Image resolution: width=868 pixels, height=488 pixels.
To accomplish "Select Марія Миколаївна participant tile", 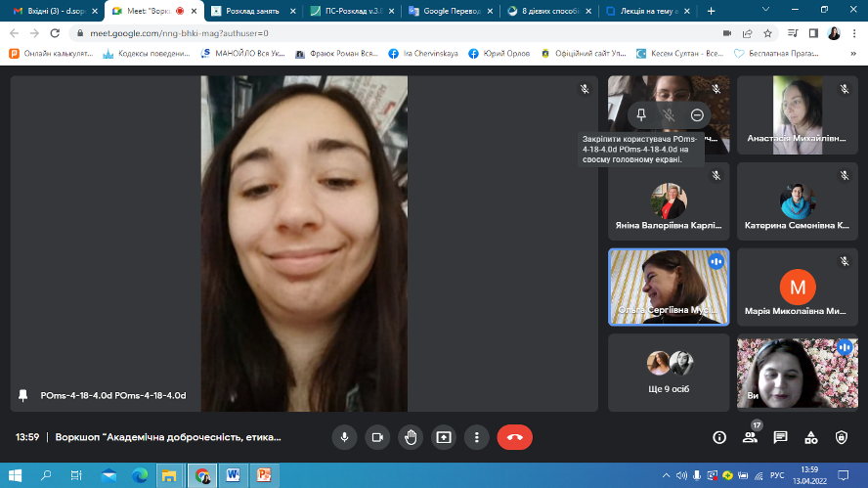I will click(x=798, y=287).
